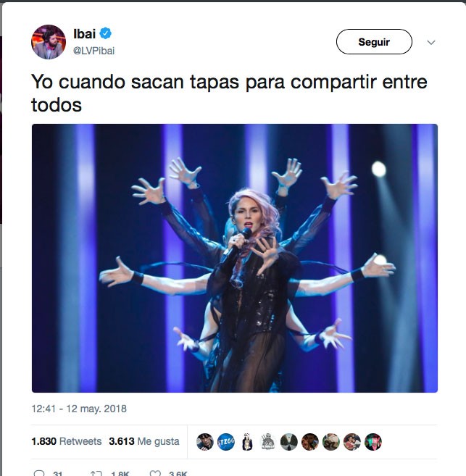Open the tweet's stage performance photo
Viewport: 466px width, 476px height.
[x=235, y=258]
